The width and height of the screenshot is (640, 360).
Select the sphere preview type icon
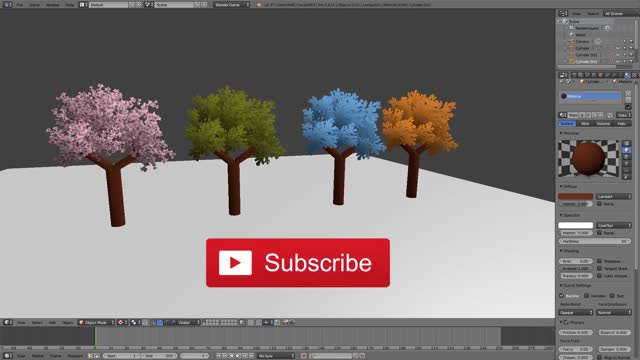[627, 150]
